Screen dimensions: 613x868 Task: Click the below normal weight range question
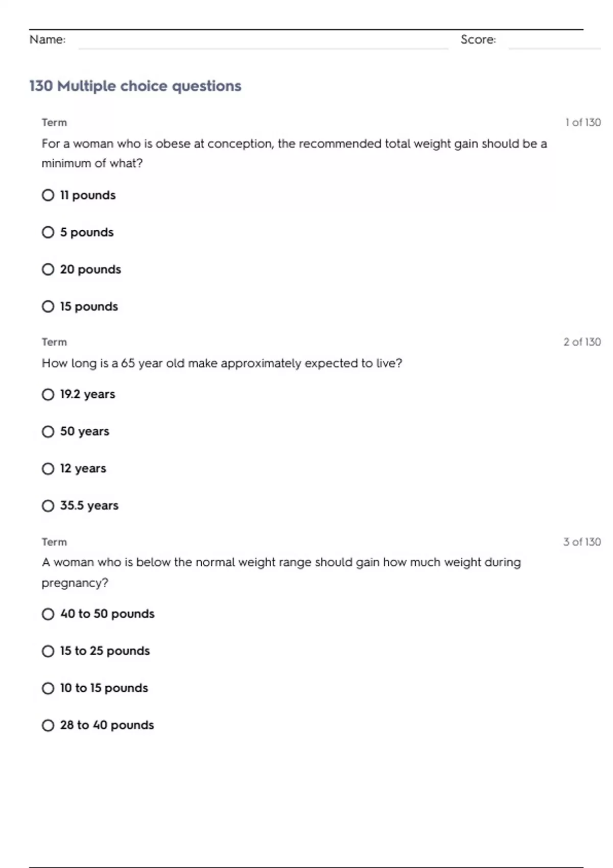pos(281,572)
